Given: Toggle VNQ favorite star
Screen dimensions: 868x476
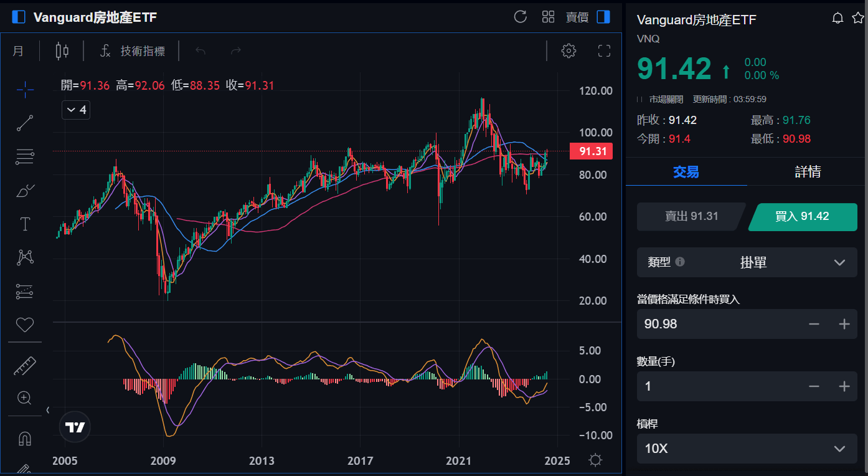Looking at the screenshot, I should click(857, 18).
